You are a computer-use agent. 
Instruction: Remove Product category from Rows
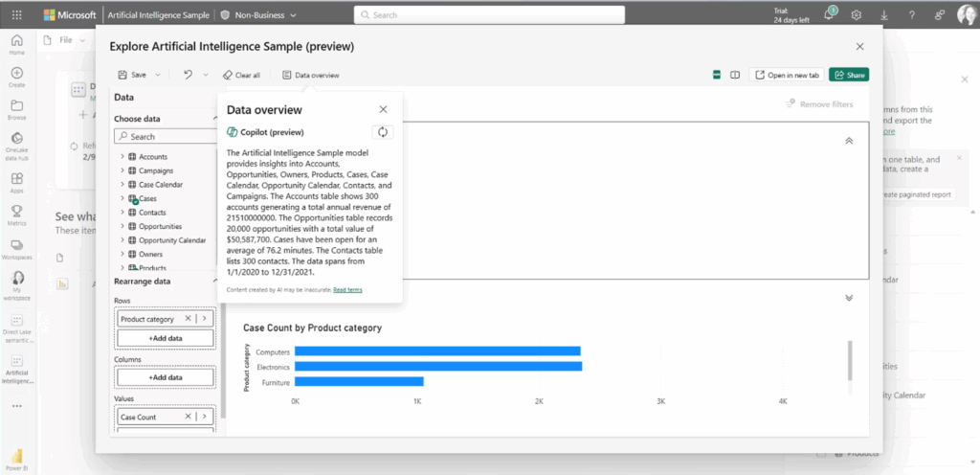pos(188,319)
